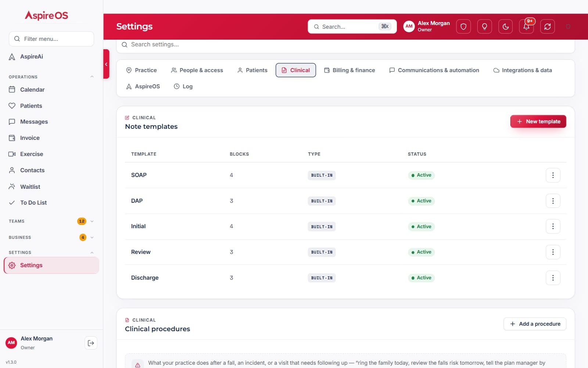588x368 pixels.
Task: Open actions menu for DAP template
Action: coord(553,201)
